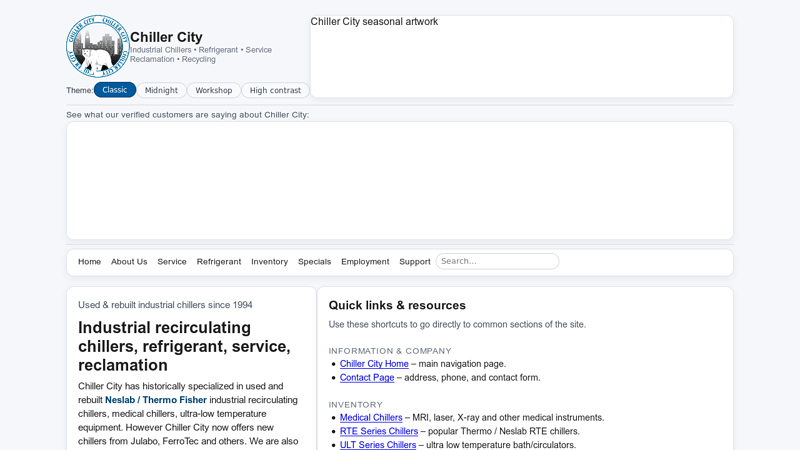Select the Classic theme
The height and width of the screenshot is (450, 800).
coord(115,90)
